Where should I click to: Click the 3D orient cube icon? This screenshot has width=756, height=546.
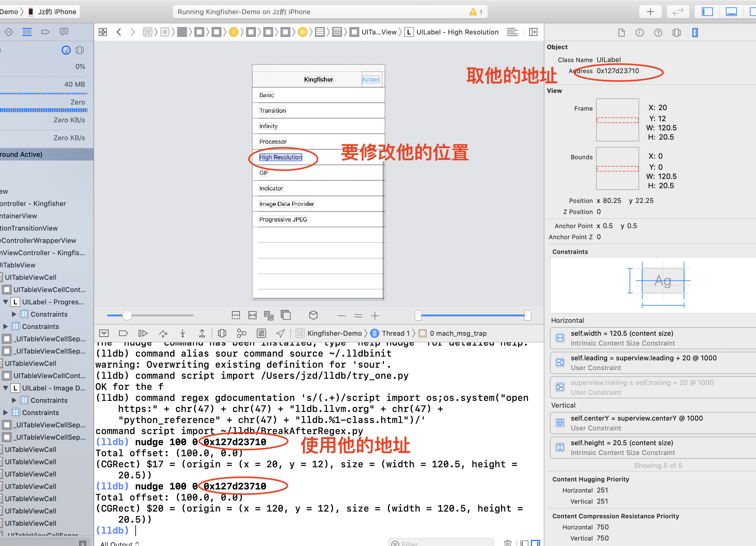(x=313, y=315)
